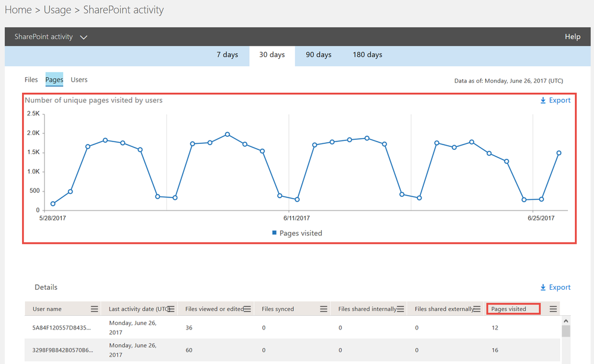Click the chart title 'Number of unique pages visited'

[x=93, y=101]
